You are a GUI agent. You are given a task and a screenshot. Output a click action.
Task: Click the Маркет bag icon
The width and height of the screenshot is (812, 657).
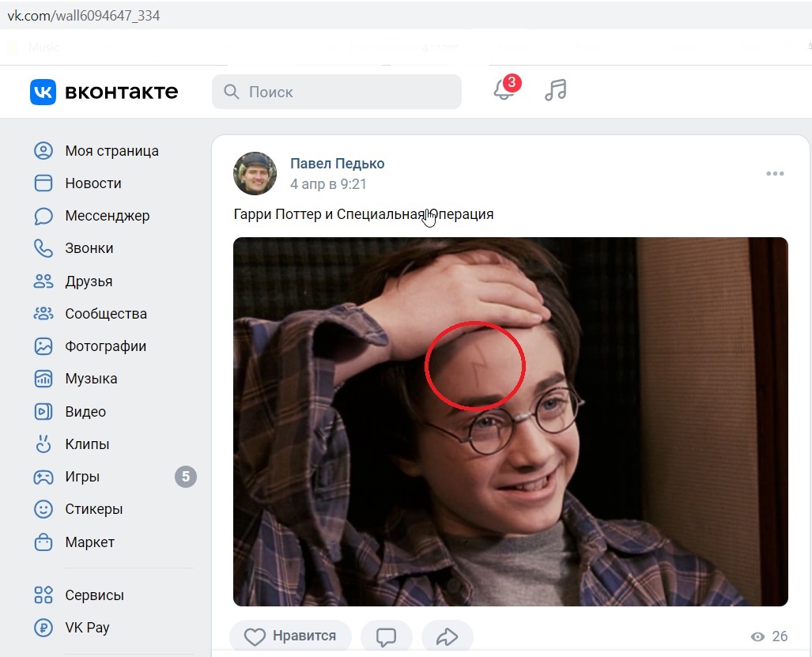click(43, 542)
